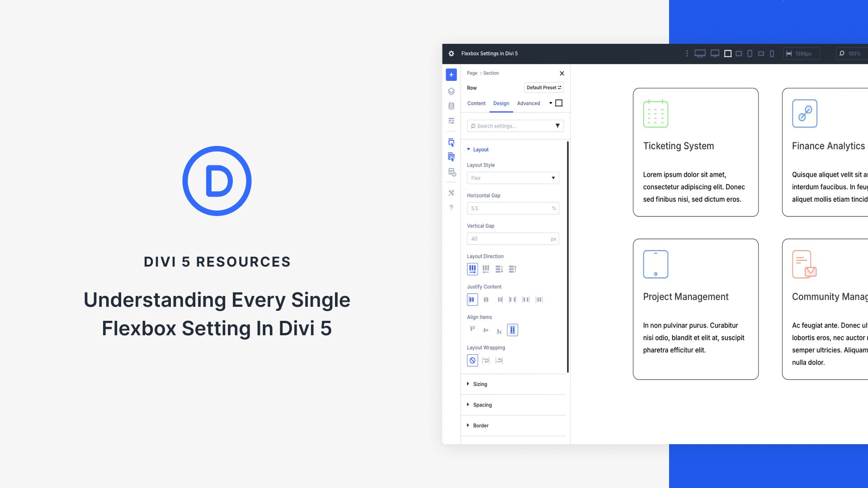Switch to the Content tab
868x488 pixels.
point(476,103)
